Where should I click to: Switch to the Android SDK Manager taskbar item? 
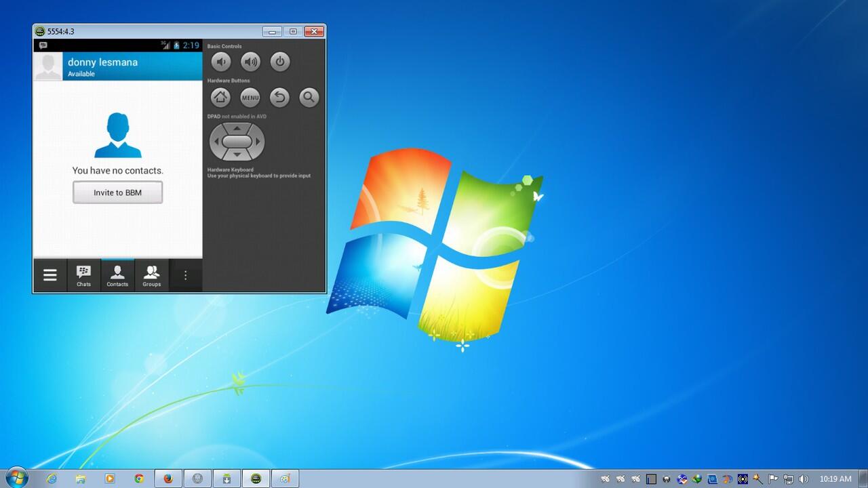point(226,479)
